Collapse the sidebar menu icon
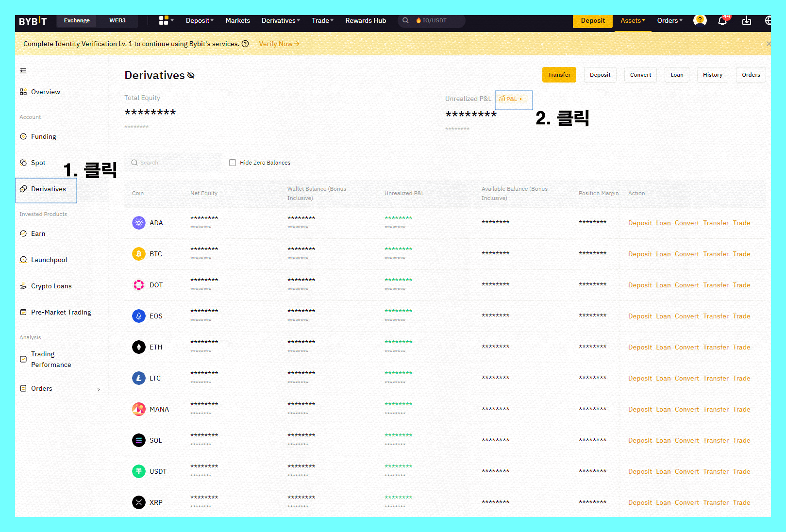This screenshot has width=786, height=532. point(23,71)
